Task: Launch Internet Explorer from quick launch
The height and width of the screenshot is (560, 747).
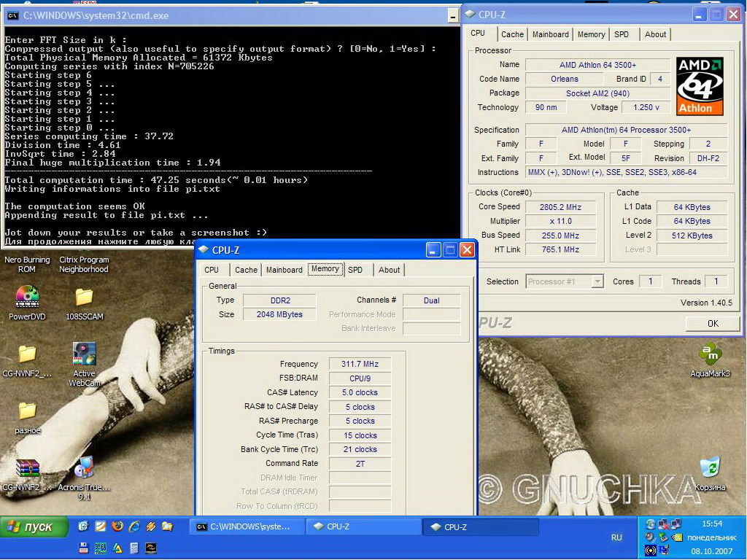Action: click(134, 526)
